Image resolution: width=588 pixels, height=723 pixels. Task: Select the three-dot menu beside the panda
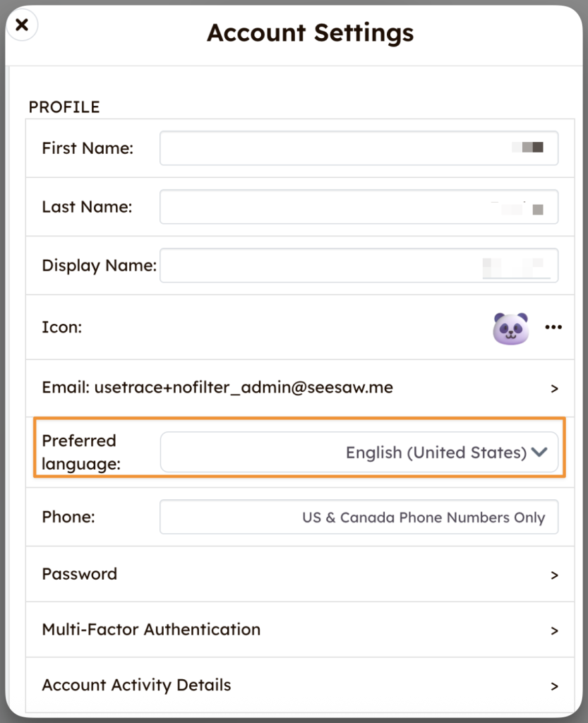pos(553,327)
